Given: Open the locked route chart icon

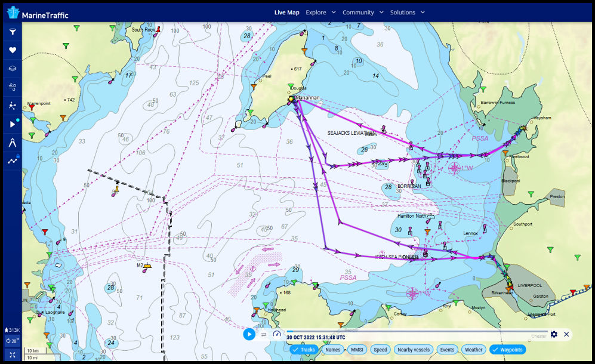Looking at the screenshot, I should point(13,161).
